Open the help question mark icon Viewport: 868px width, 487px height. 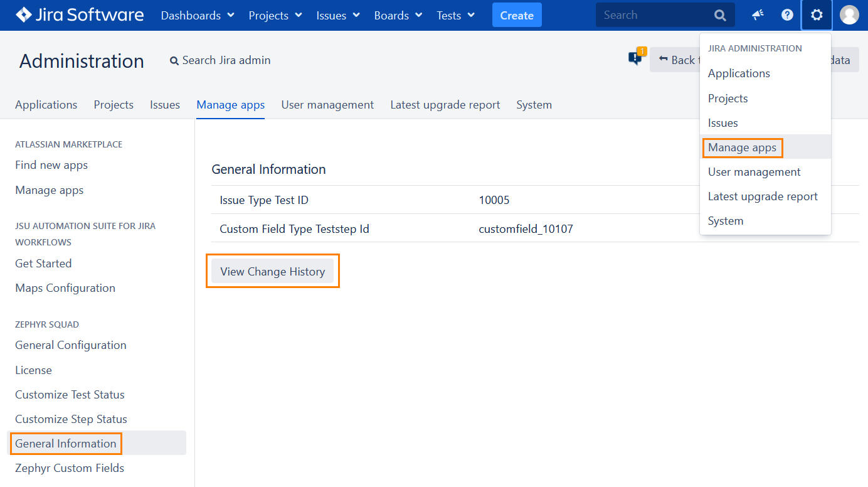[x=787, y=15]
